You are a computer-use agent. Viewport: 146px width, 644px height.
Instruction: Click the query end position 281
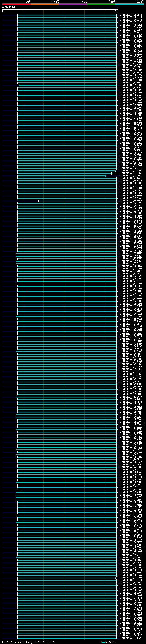(115, 11)
